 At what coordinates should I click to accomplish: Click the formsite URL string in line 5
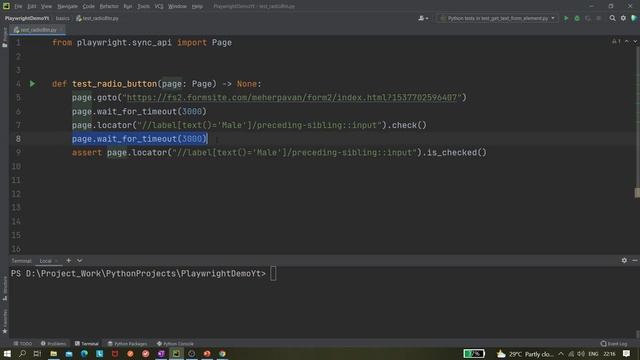point(292,98)
